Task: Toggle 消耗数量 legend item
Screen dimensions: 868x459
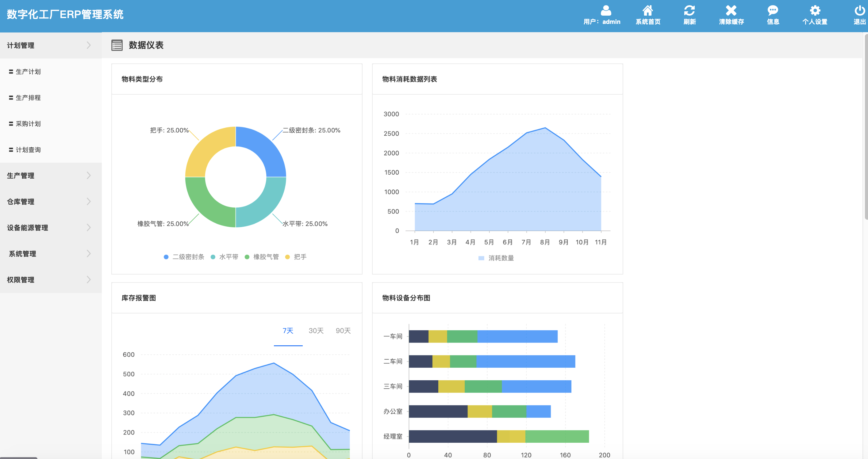Action: (x=496, y=258)
